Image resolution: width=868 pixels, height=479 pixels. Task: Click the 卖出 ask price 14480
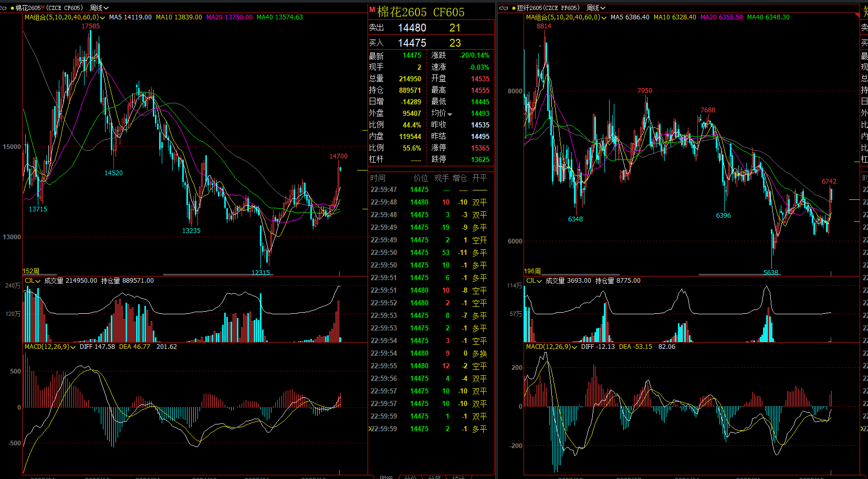pos(412,28)
